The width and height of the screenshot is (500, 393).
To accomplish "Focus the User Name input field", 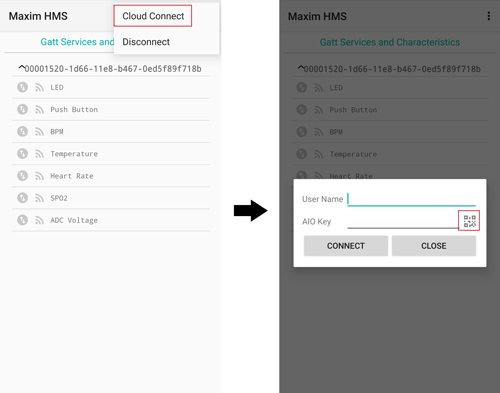I will click(411, 199).
